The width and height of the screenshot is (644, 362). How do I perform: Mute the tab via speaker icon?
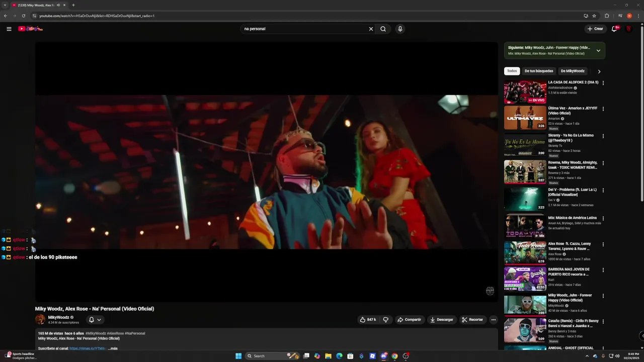pyautogui.click(x=58, y=5)
